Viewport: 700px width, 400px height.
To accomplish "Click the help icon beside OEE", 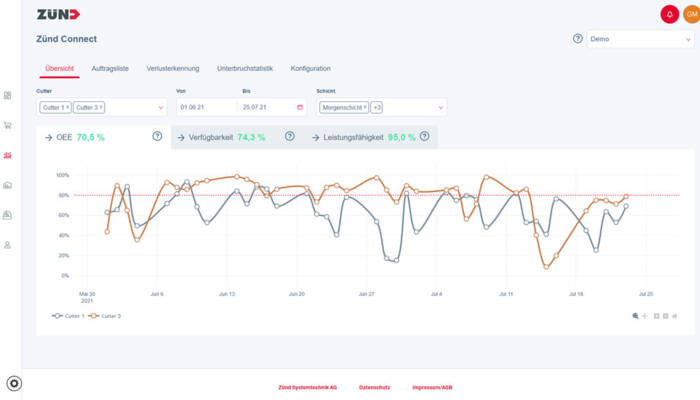I will (157, 136).
